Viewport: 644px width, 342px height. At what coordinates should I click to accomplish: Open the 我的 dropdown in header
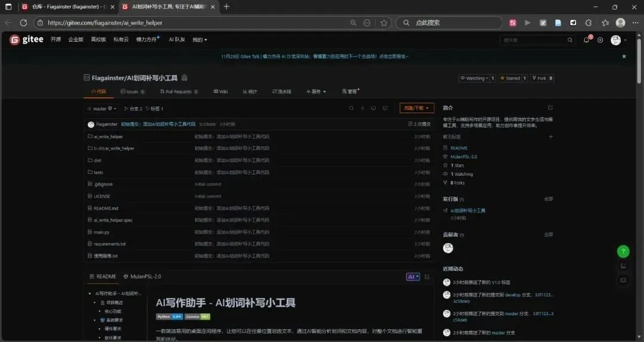pos(200,40)
